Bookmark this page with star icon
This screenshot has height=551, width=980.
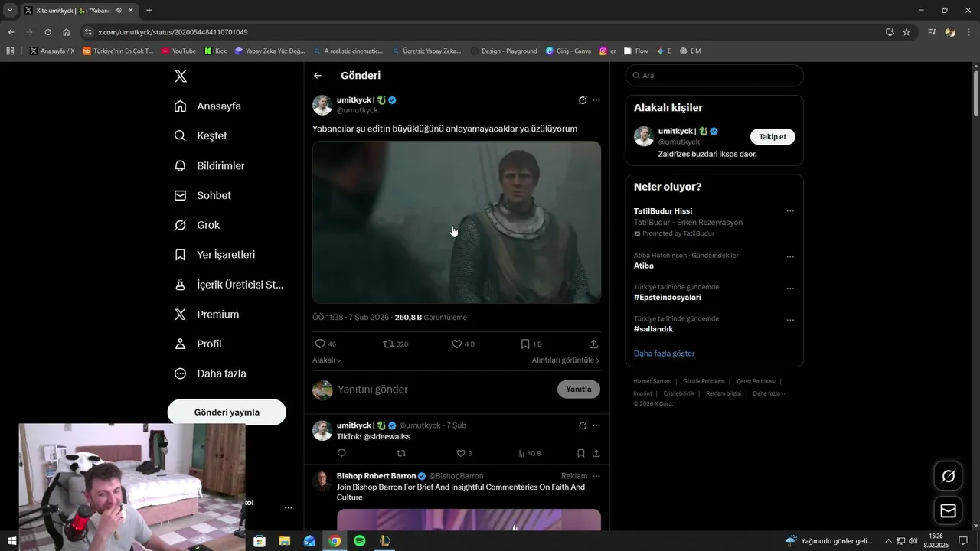[x=906, y=32]
